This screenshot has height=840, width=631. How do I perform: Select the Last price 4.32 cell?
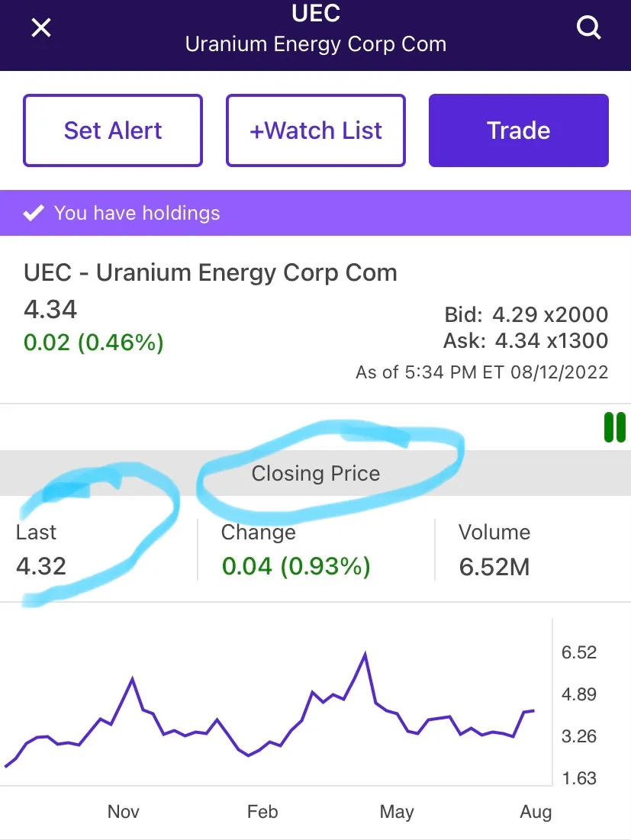tap(98, 549)
